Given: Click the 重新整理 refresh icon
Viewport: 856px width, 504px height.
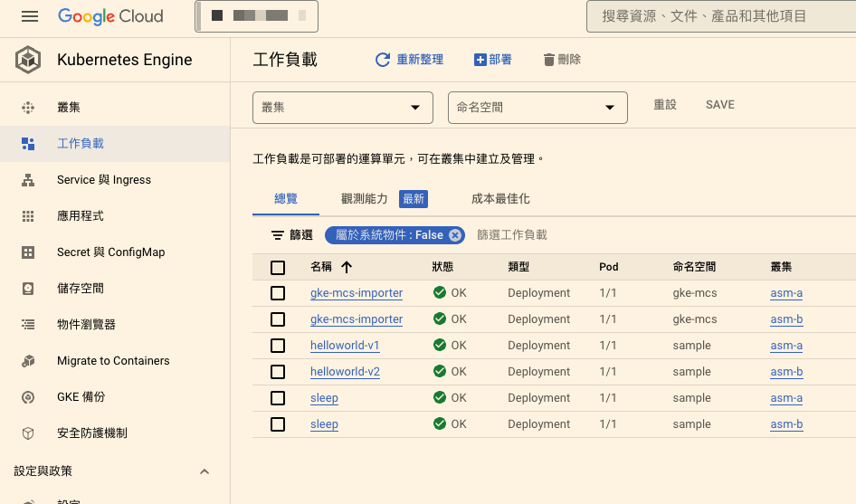Looking at the screenshot, I should [x=383, y=60].
